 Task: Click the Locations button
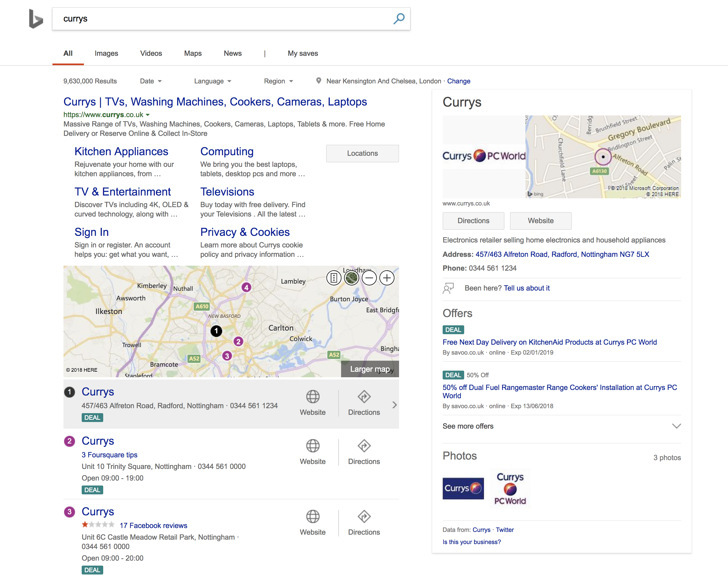pos(362,154)
